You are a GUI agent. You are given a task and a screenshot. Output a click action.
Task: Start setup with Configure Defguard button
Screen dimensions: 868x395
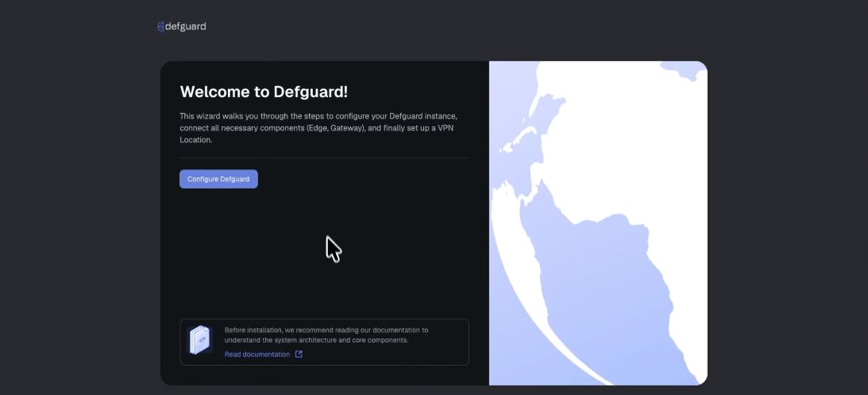[218, 179]
